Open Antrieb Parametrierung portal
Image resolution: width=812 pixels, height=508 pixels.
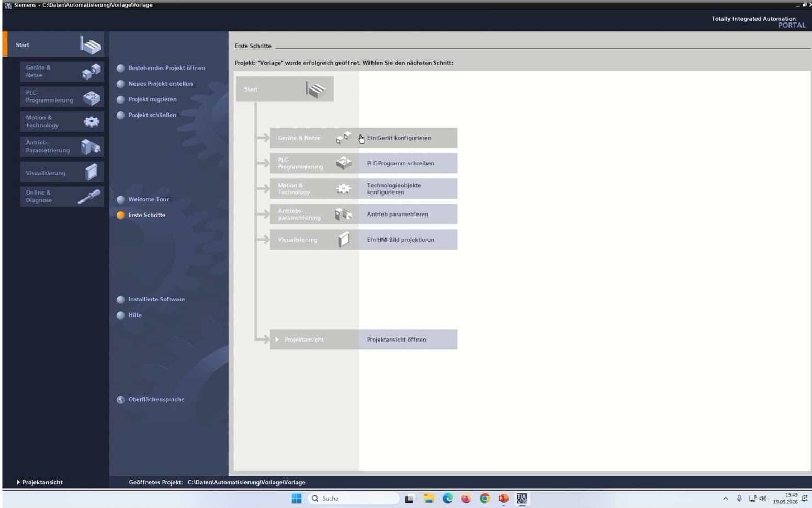[62, 146]
